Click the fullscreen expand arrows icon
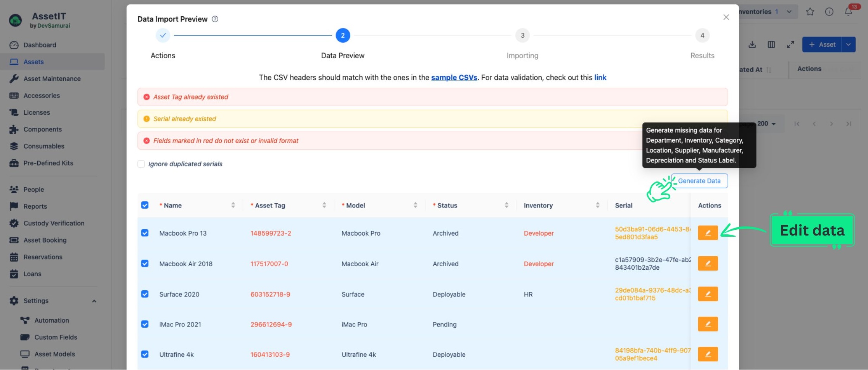The width and height of the screenshot is (868, 370). tap(790, 45)
